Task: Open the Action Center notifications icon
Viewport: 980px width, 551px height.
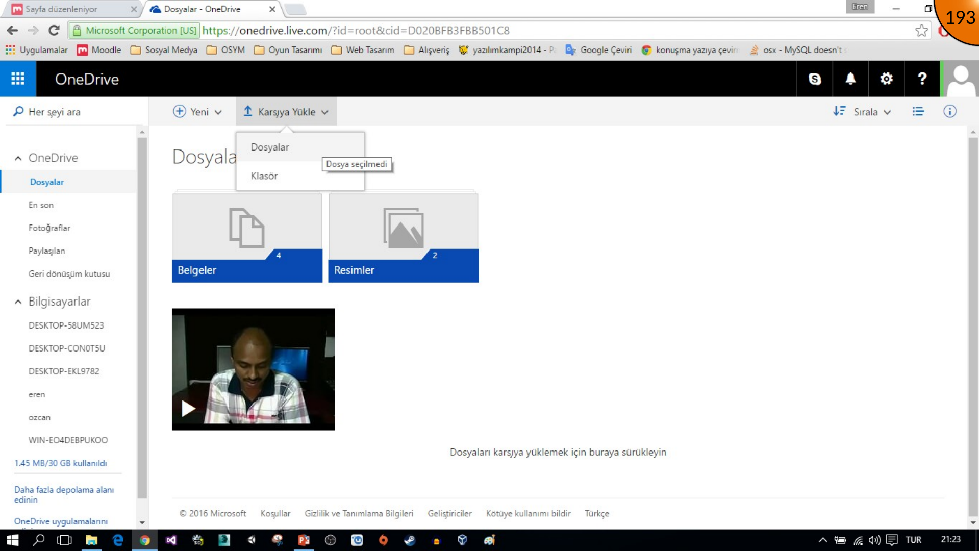Action: coord(892,540)
